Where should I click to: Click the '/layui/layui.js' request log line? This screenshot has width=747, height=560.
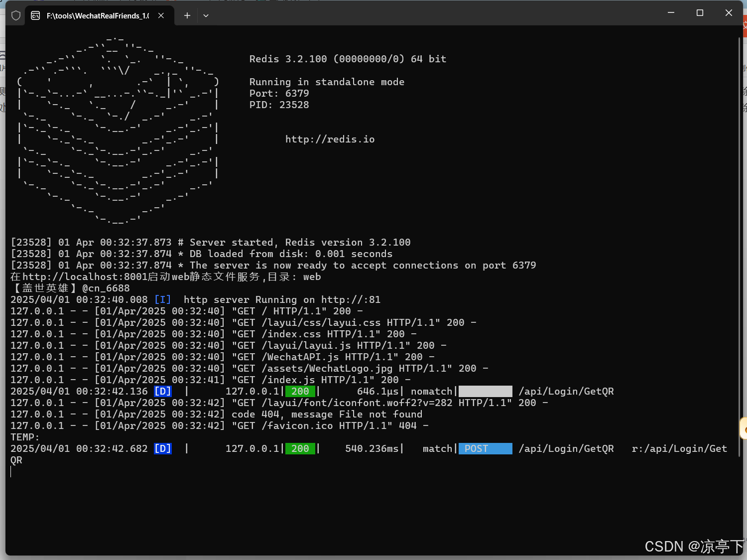tap(229, 345)
